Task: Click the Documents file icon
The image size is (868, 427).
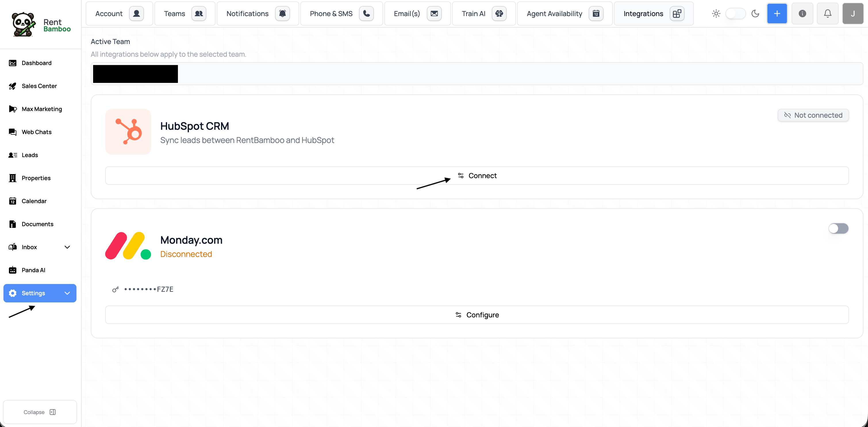Action: click(x=12, y=224)
